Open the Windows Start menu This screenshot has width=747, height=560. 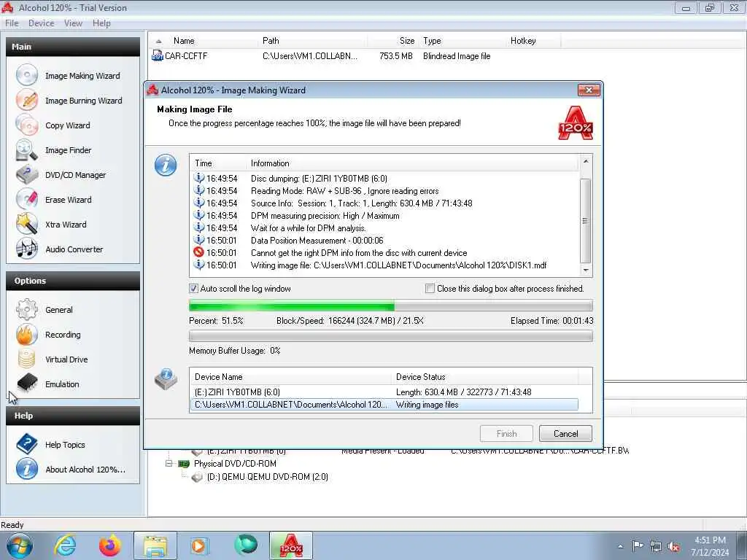tap(20, 545)
